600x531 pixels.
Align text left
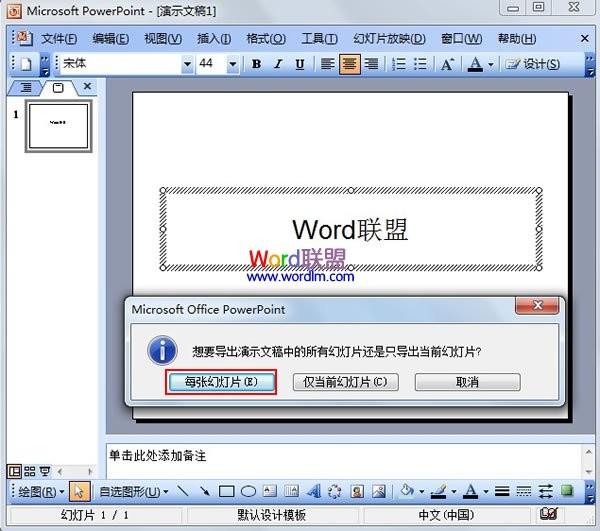click(327, 64)
